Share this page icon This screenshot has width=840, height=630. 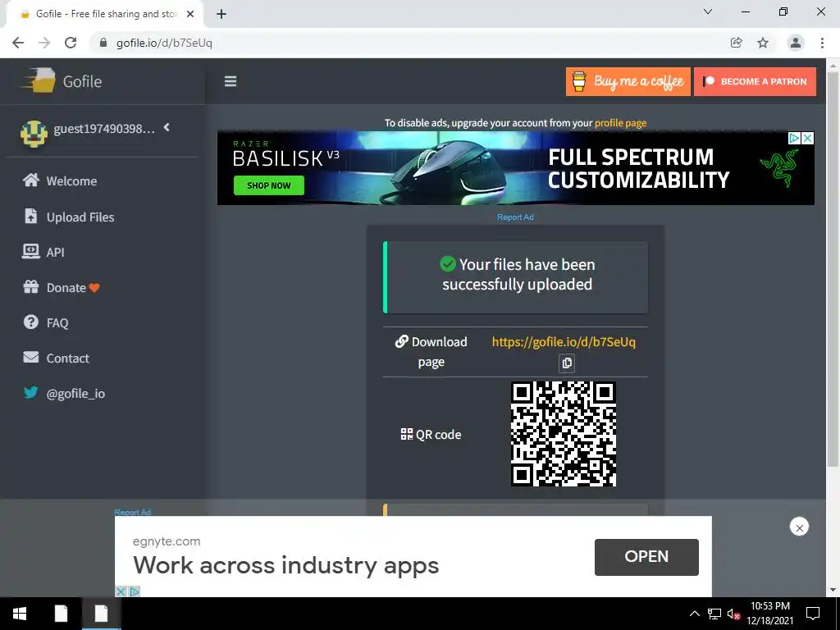point(737,43)
